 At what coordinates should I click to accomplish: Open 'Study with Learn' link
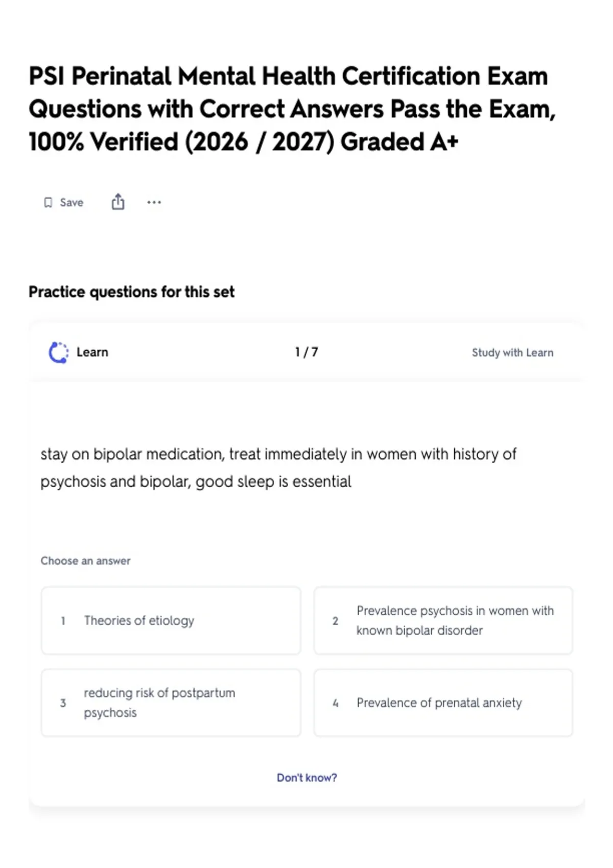pyautogui.click(x=512, y=352)
